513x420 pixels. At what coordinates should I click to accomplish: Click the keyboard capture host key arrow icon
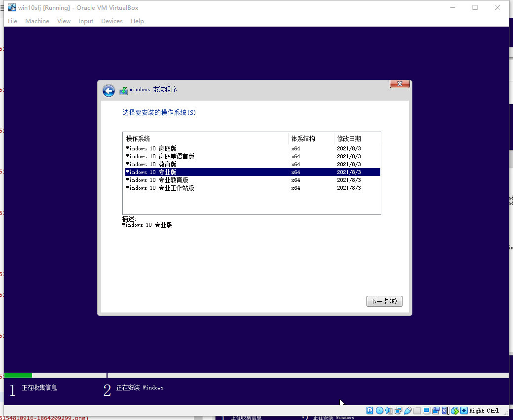click(x=464, y=411)
